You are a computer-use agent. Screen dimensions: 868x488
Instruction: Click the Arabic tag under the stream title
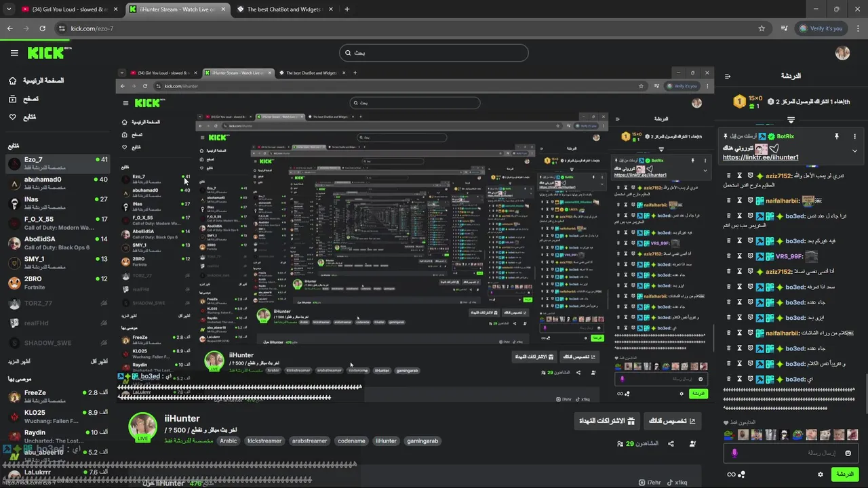pos(229,441)
